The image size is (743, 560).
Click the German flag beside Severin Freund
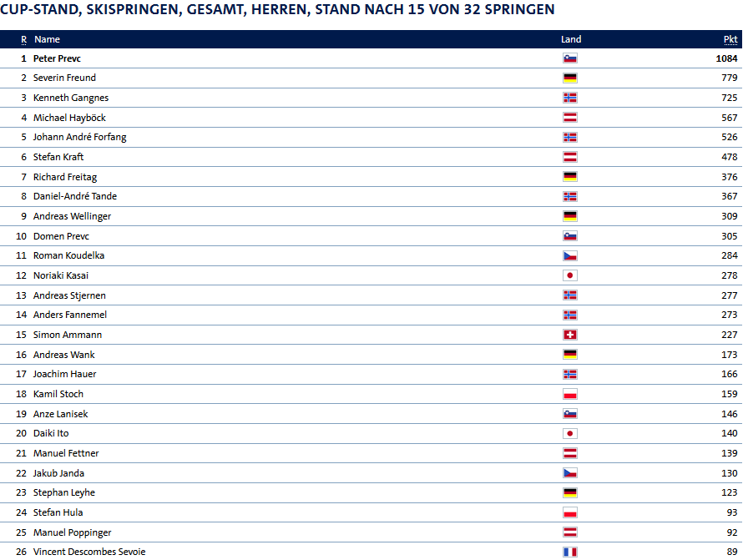tap(569, 78)
